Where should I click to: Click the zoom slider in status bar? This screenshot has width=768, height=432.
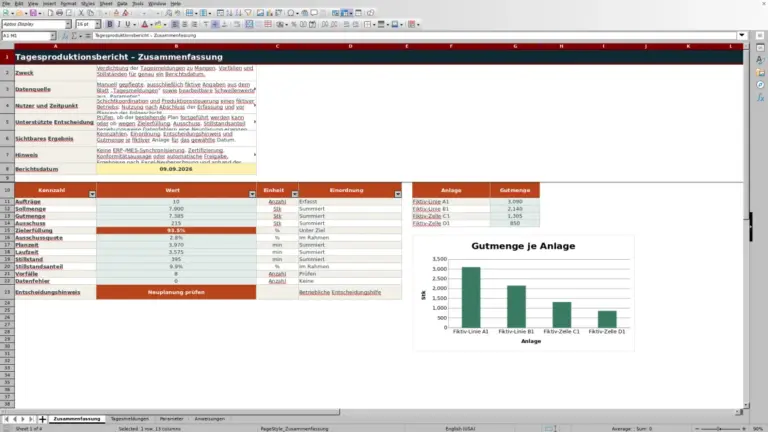click(720, 429)
